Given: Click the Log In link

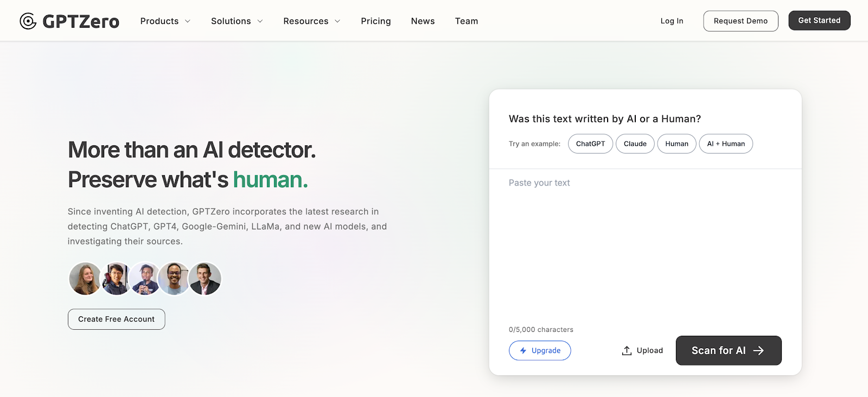Looking at the screenshot, I should pos(672,21).
